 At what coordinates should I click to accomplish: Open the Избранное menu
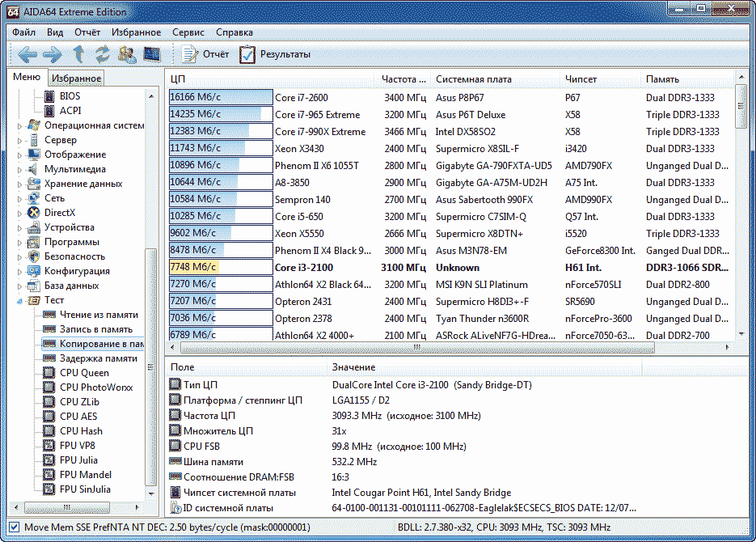[x=136, y=32]
